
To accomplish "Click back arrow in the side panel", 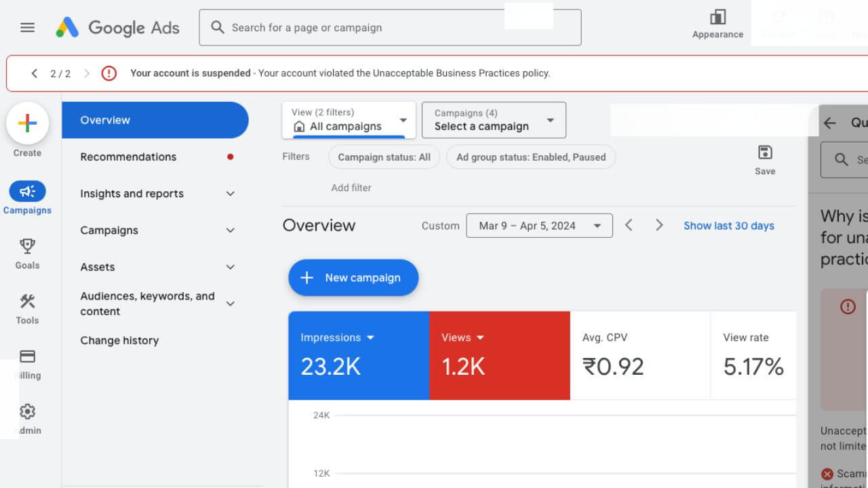I will click(830, 123).
